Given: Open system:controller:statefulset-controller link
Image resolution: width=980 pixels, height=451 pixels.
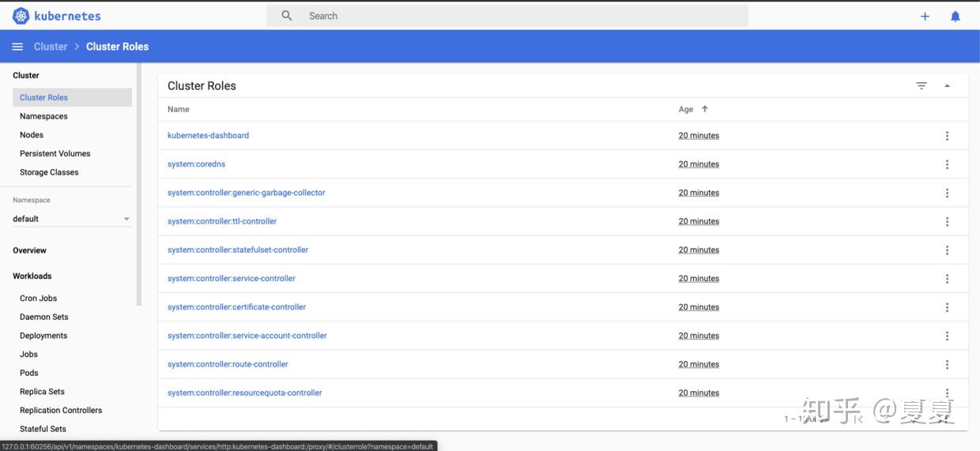Looking at the screenshot, I should [x=238, y=250].
